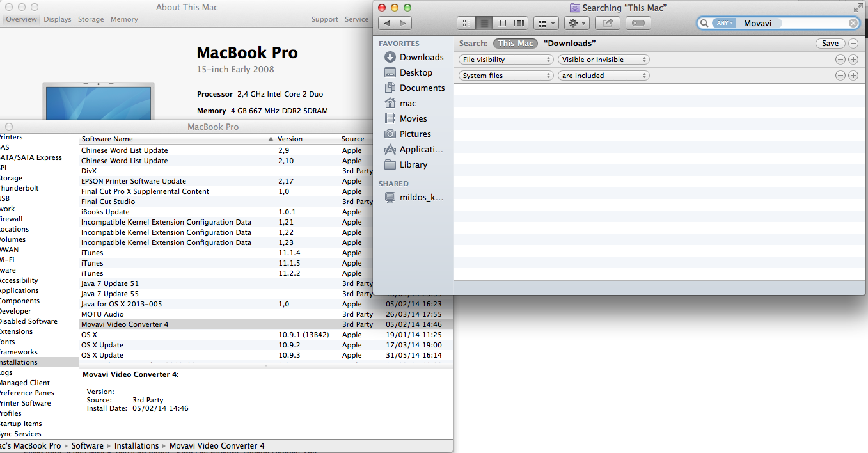Switch Finder to column view
The width and height of the screenshot is (868, 453).
point(501,23)
